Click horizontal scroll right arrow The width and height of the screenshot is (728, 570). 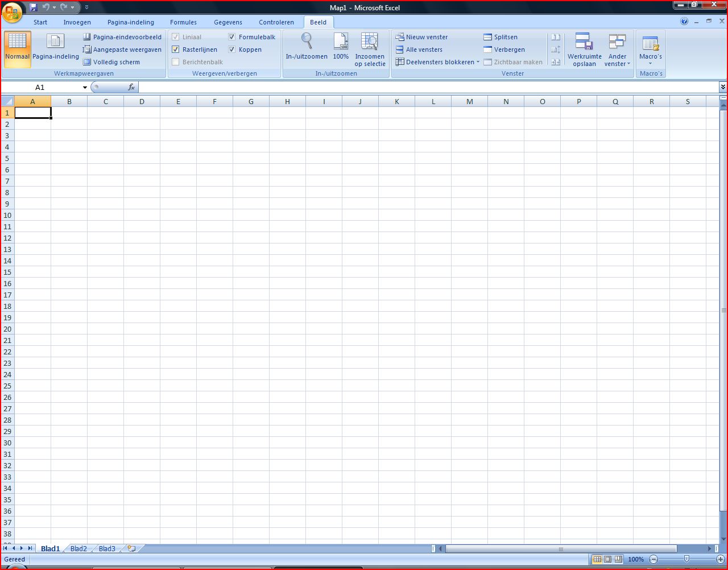tap(709, 549)
